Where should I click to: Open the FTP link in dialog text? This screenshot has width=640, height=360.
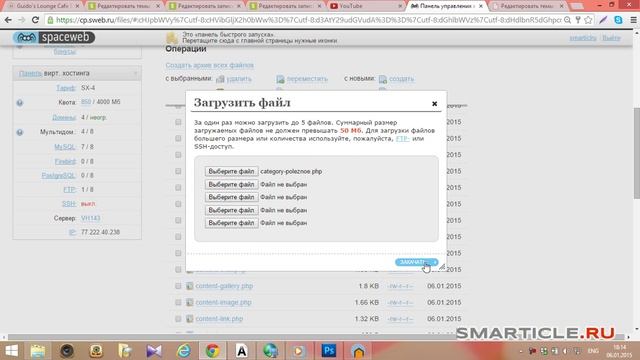pos(402,139)
